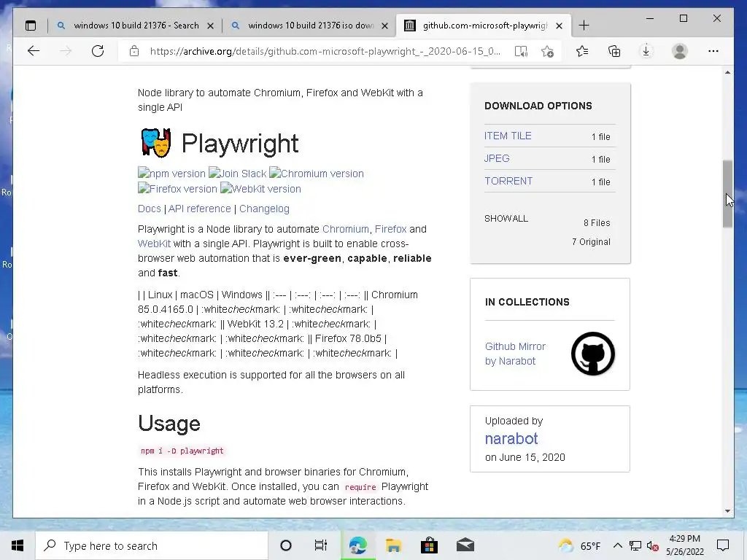Click the page scrollbar thumb
The width and height of the screenshot is (747, 560).
pyautogui.click(x=727, y=194)
